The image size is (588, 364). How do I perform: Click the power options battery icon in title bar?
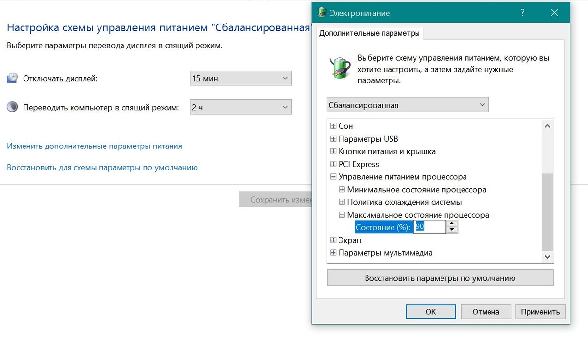point(322,13)
